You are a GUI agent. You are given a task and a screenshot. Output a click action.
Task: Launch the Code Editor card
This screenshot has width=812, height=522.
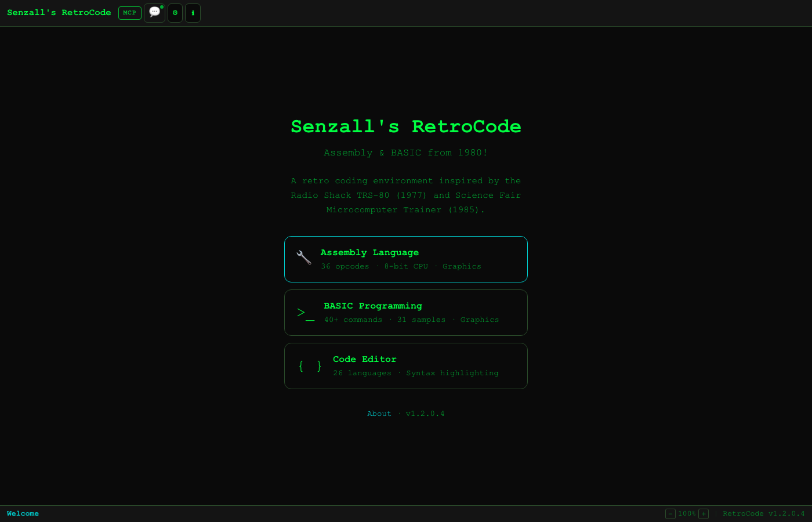pos(406,365)
